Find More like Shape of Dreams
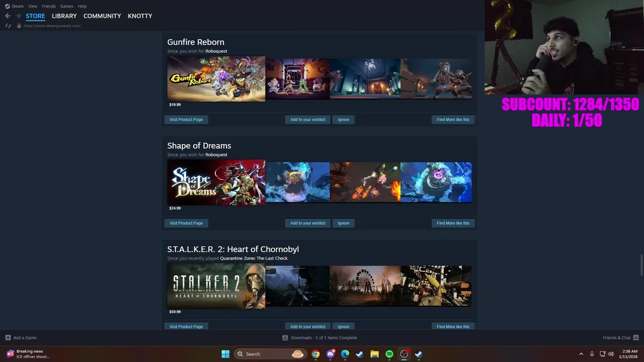This screenshot has height=362, width=644. pyautogui.click(x=453, y=223)
